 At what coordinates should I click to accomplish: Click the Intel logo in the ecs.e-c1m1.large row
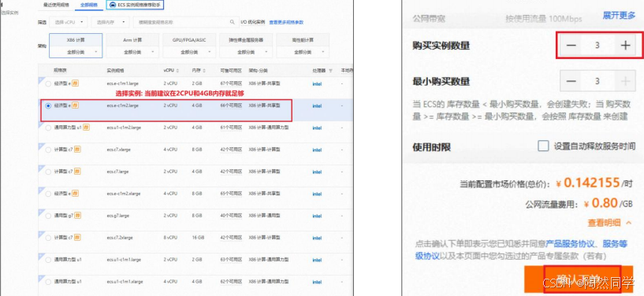pos(317,83)
